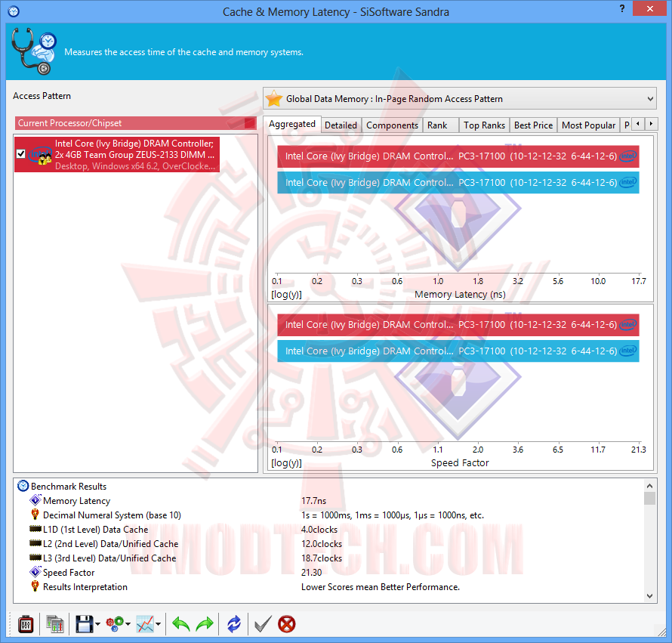Close the Sandra window

pyautogui.click(x=649, y=8)
